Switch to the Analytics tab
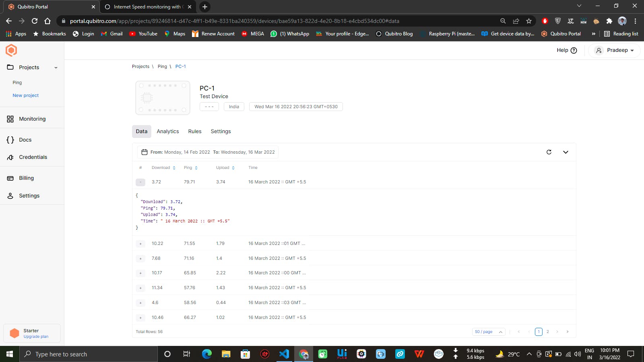 [168, 132]
